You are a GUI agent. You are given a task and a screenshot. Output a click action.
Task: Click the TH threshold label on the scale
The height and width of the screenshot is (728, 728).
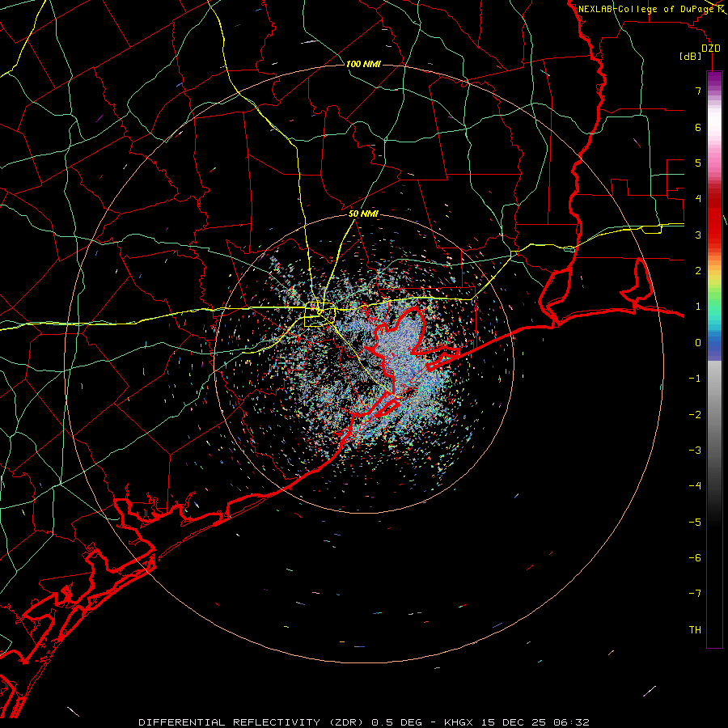695,630
